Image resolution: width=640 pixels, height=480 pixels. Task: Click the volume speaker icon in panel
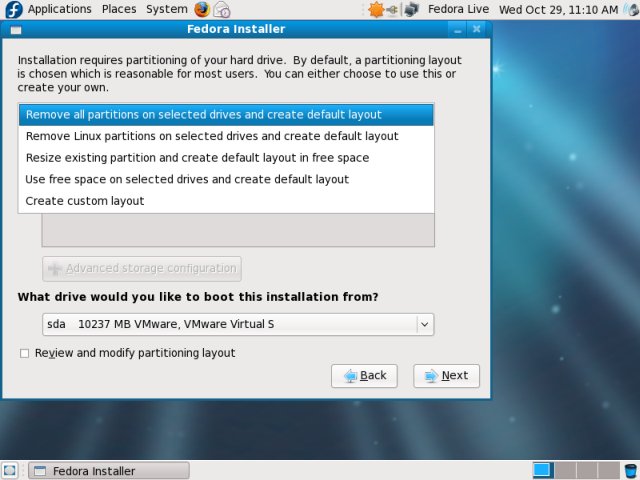[x=632, y=10]
